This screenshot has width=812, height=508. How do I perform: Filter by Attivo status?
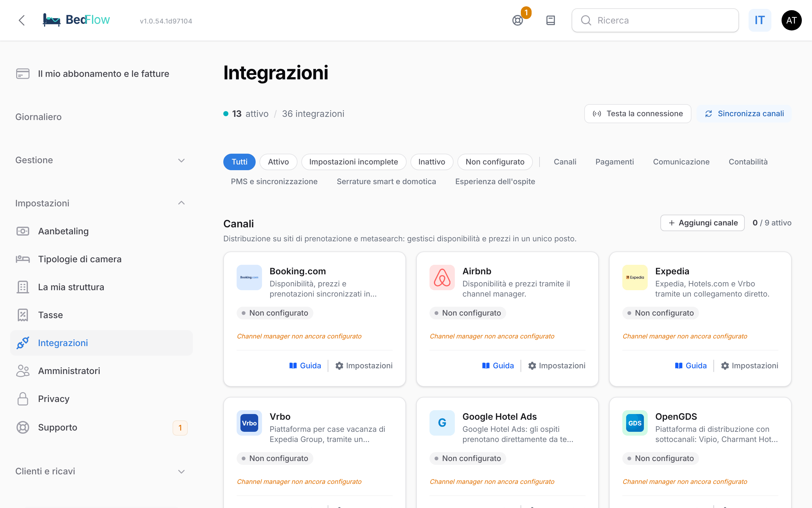(x=278, y=162)
